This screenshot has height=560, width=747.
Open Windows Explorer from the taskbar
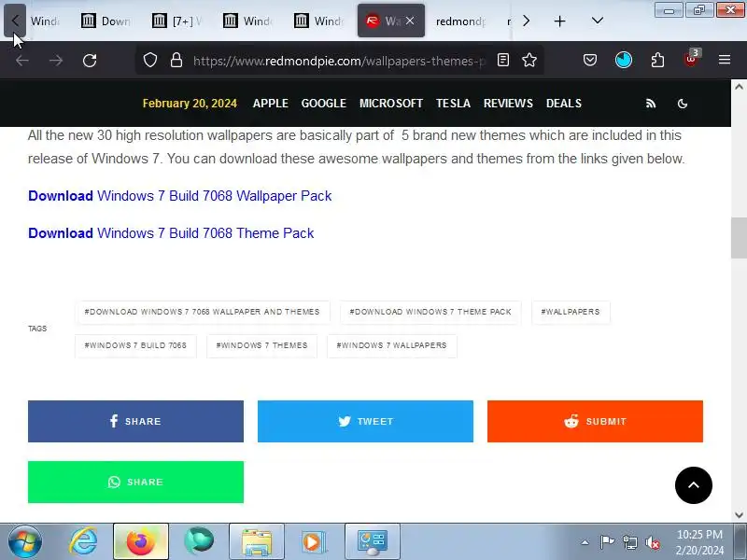click(256, 541)
